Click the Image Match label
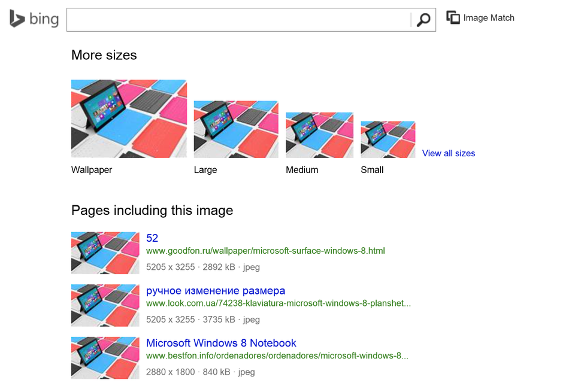The width and height of the screenshot is (581, 392). [489, 18]
